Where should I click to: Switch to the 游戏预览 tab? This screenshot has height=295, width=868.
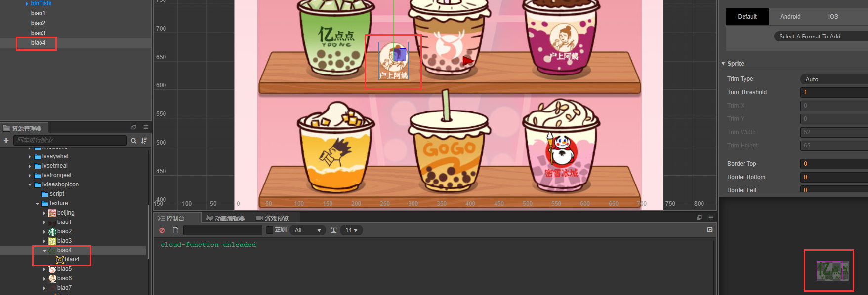tap(272, 218)
